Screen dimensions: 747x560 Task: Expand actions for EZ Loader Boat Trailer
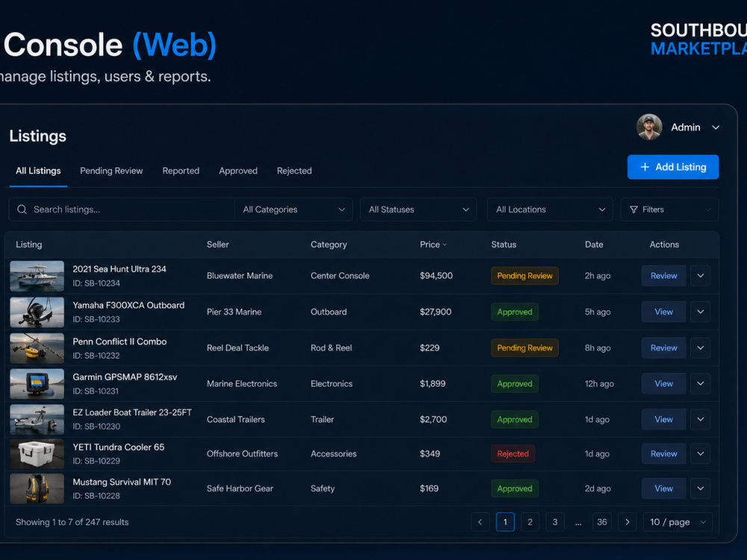[x=701, y=420]
